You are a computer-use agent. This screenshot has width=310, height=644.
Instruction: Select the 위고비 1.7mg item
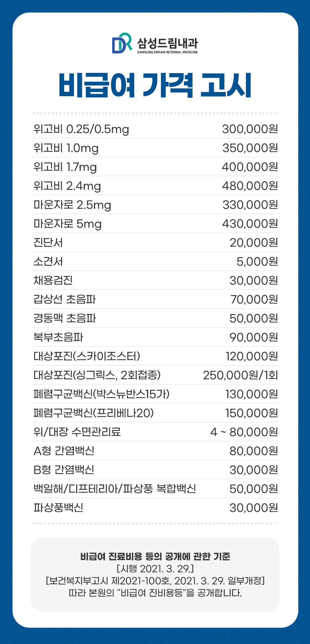coord(65,167)
